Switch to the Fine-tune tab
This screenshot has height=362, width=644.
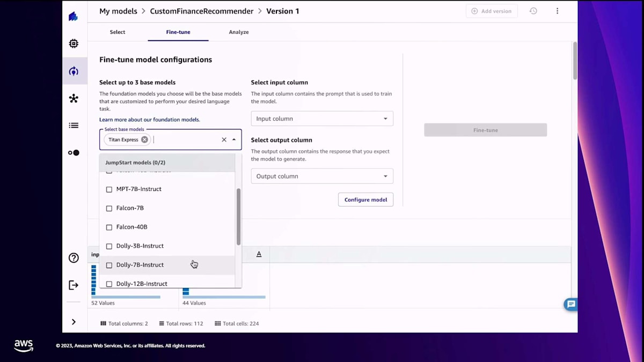178,32
